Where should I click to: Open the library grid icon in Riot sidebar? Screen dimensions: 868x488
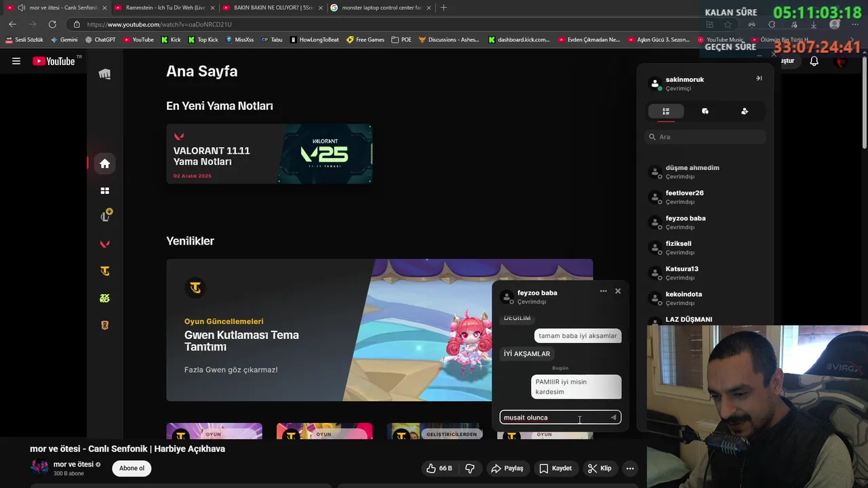[104, 191]
